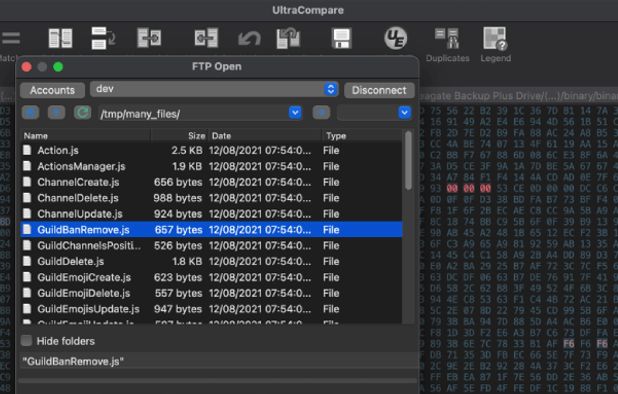
Task: Click the file list vertical scrollbar
Action: (408, 161)
